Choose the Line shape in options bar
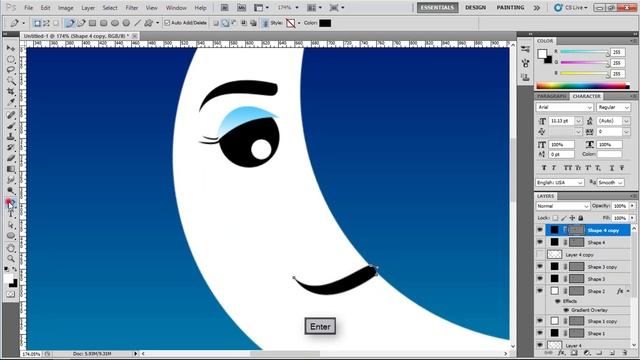 [x=138, y=23]
